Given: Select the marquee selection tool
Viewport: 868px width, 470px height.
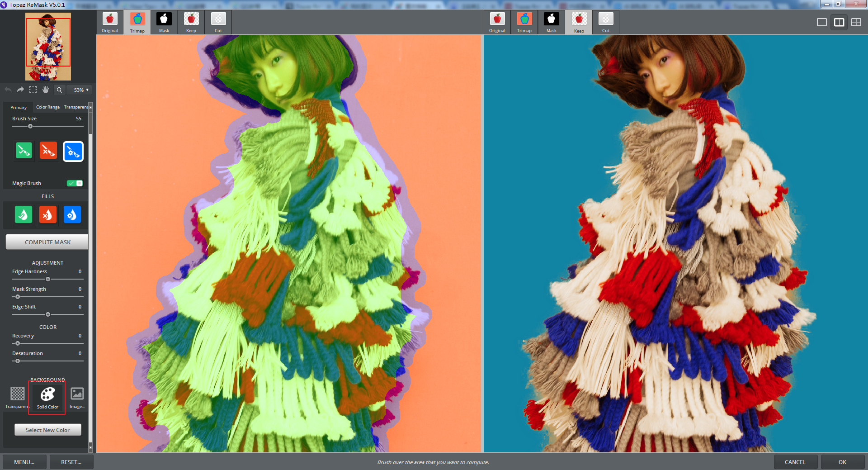Looking at the screenshot, I should pyautogui.click(x=33, y=90).
